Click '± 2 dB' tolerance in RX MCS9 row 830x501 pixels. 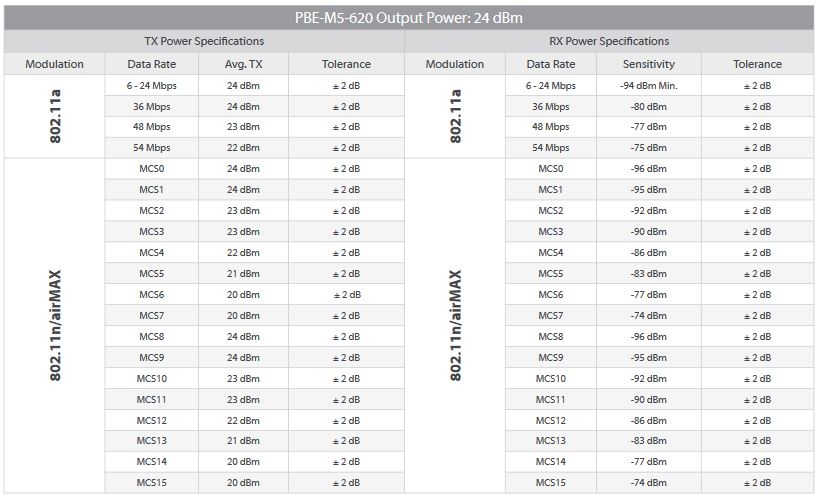(757, 358)
